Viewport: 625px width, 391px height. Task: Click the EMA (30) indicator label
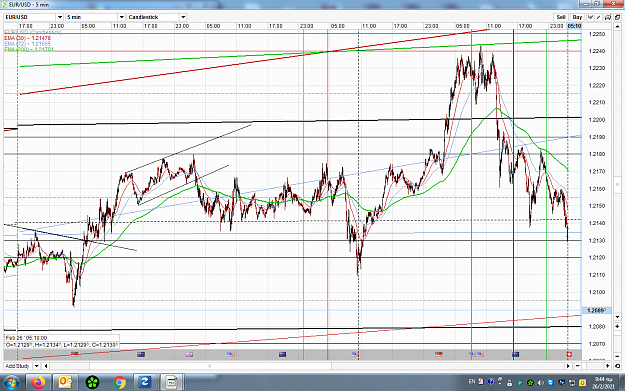coord(28,38)
